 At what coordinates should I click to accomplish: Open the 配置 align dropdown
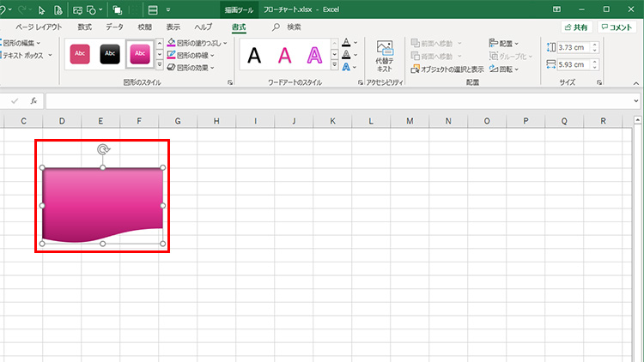[507, 42]
